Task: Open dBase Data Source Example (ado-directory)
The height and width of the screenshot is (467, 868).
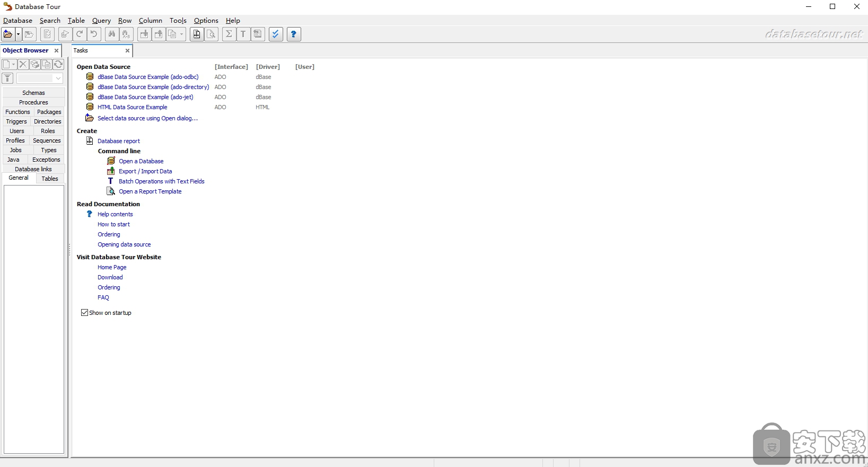Action: click(x=153, y=87)
